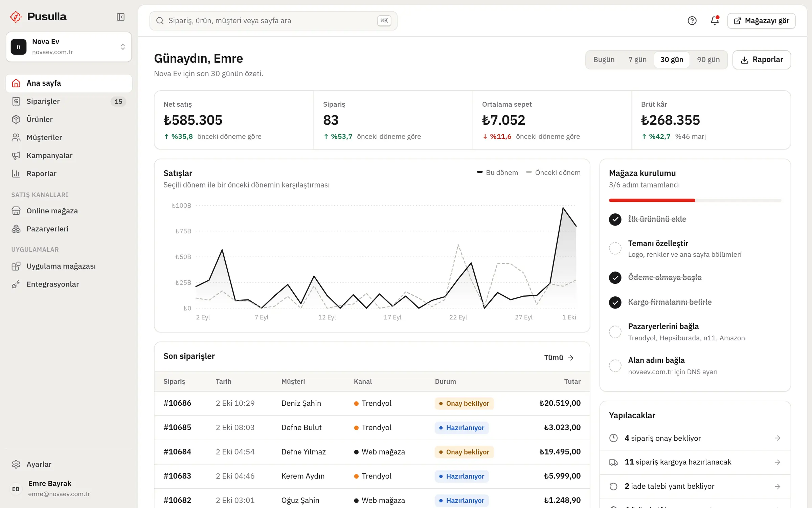
Task: Open Entegrasyonlar plug item
Action: click(69, 284)
